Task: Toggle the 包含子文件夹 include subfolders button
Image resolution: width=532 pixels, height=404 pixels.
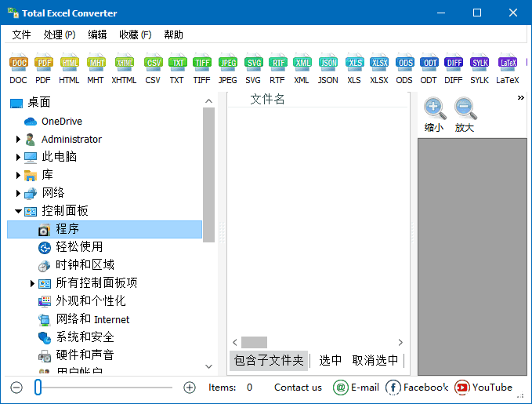Action: pyautogui.click(x=269, y=360)
